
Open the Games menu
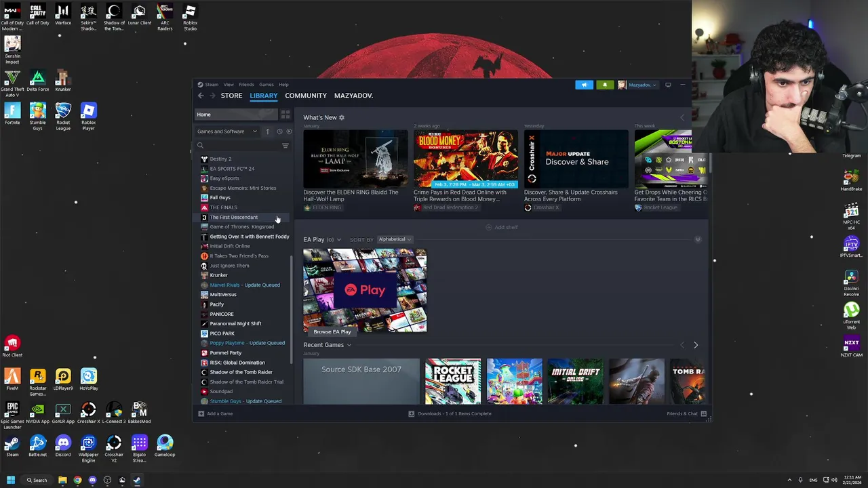pyautogui.click(x=267, y=85)
